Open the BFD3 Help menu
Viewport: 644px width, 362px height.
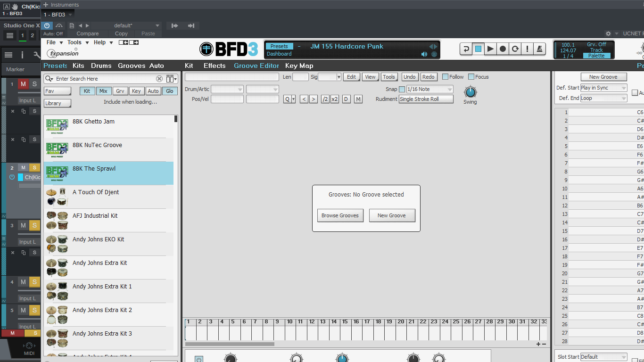click(x=103, y=42)
